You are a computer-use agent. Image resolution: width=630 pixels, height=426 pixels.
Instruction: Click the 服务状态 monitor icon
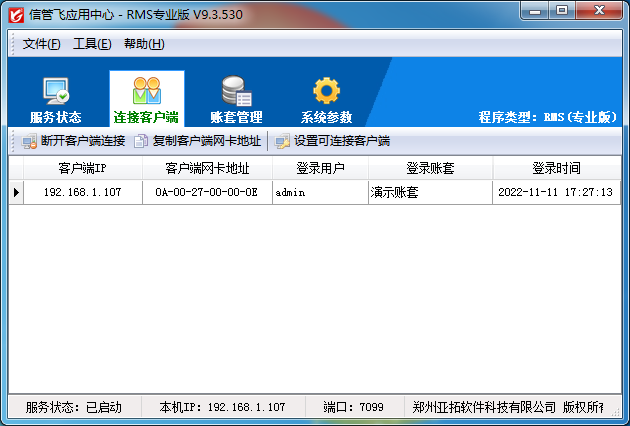55,92
